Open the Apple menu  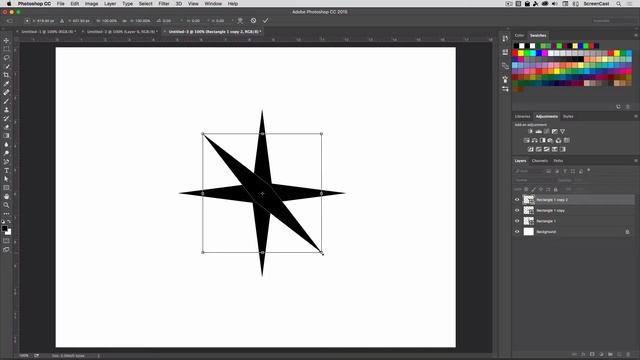pyautogui.click(x=9, y=4)
